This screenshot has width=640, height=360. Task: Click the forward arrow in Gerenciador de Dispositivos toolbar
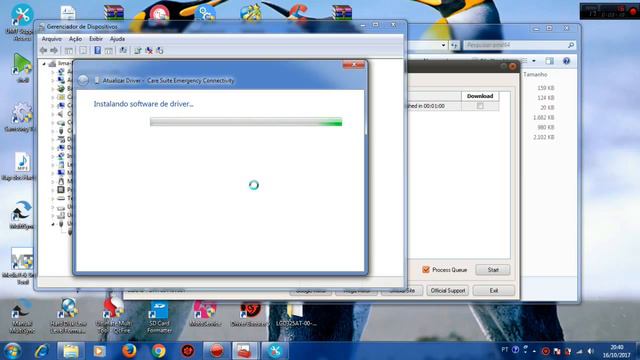[x=53, y=51]
